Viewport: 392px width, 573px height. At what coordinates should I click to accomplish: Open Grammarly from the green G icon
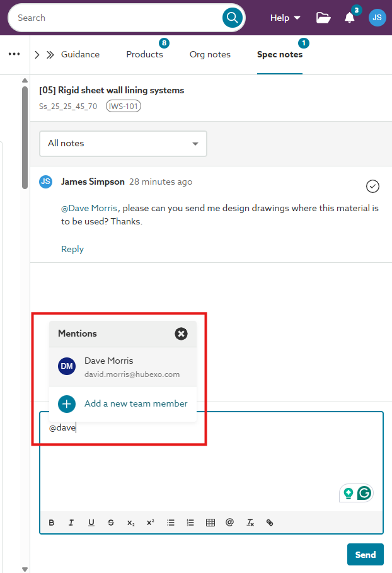click(364, 493)
